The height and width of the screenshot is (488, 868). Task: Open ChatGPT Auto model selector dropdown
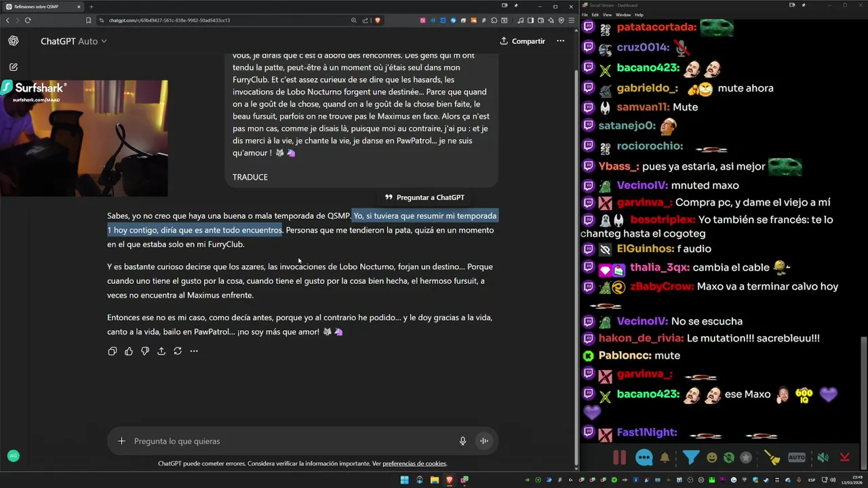coord(74,41)
